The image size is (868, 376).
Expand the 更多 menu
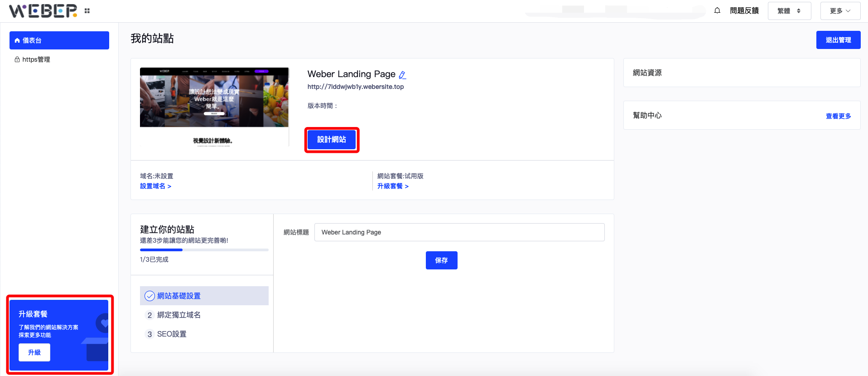(840, 11)
